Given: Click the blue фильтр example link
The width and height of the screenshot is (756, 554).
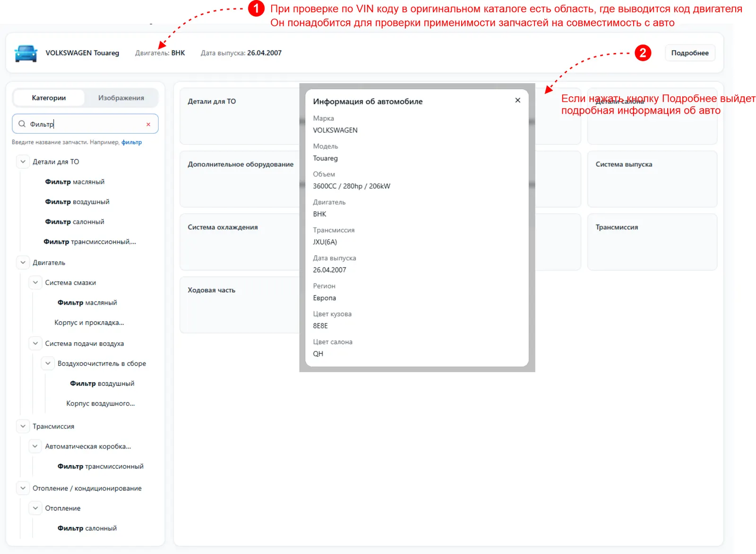Looking at the screenshot, I should tap(131, 142).
